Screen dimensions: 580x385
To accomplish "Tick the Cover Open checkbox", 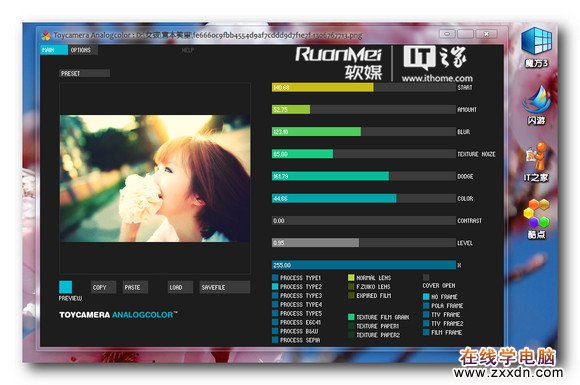I will pos(426,277).
